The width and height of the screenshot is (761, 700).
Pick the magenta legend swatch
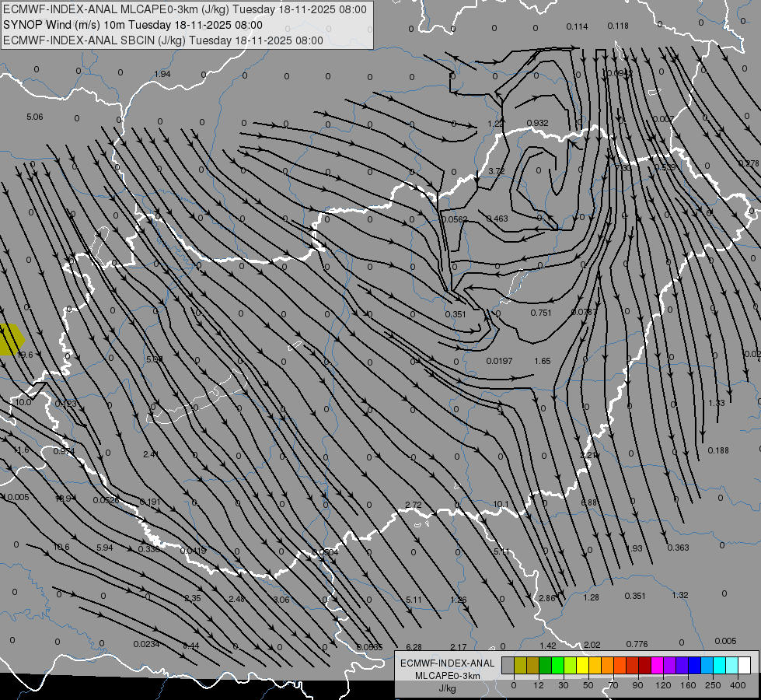pyautogui.click(x=658, y=665)
